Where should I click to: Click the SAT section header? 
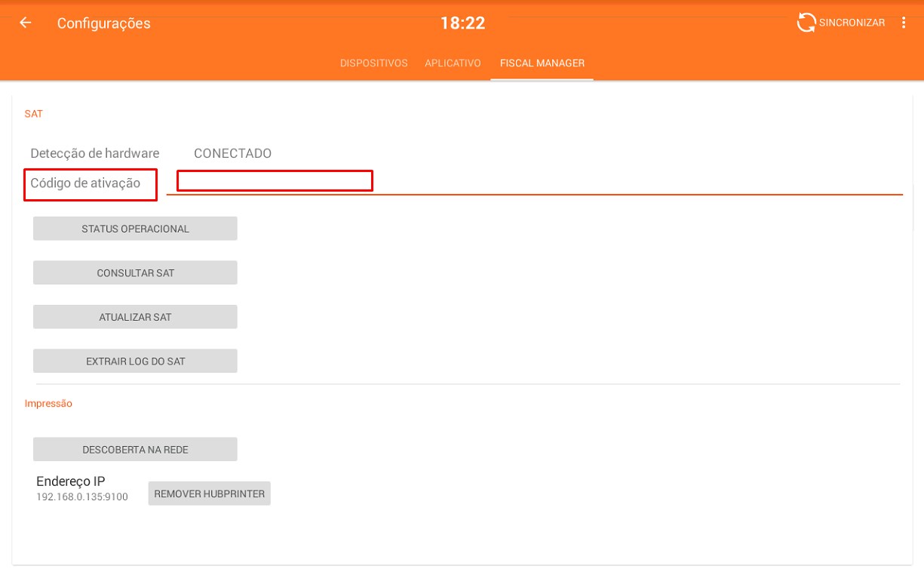coord(34,114)
